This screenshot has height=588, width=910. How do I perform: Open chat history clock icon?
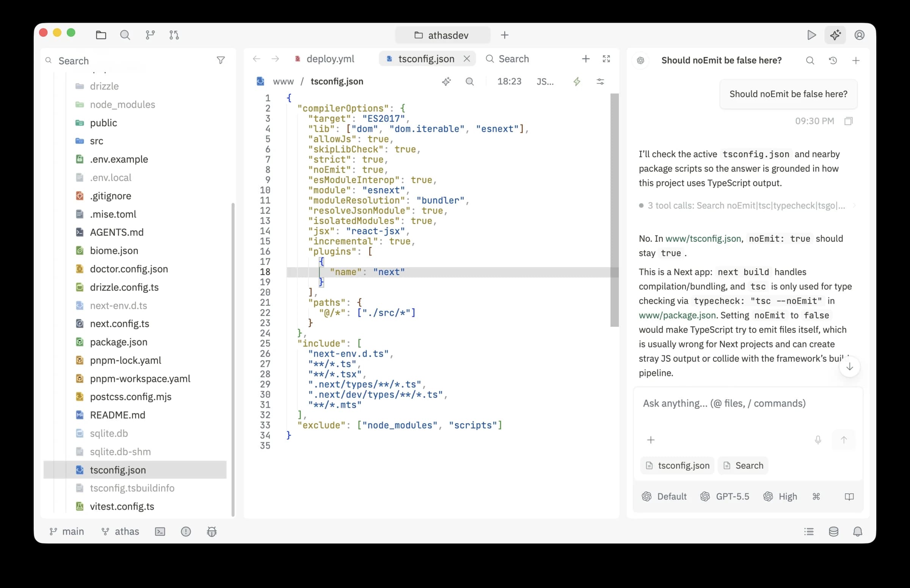coord(833,60)
